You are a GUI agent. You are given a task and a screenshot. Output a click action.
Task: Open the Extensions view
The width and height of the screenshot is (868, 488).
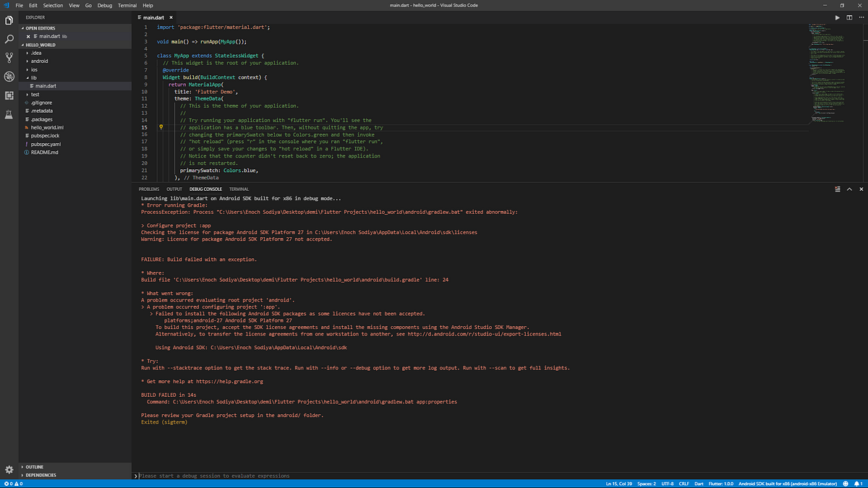(9, 95)
